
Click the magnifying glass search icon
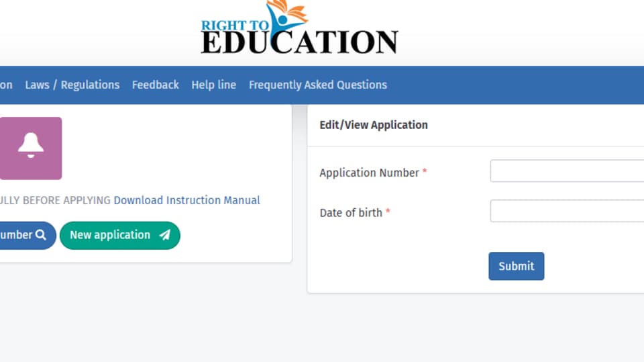[41, 235]
